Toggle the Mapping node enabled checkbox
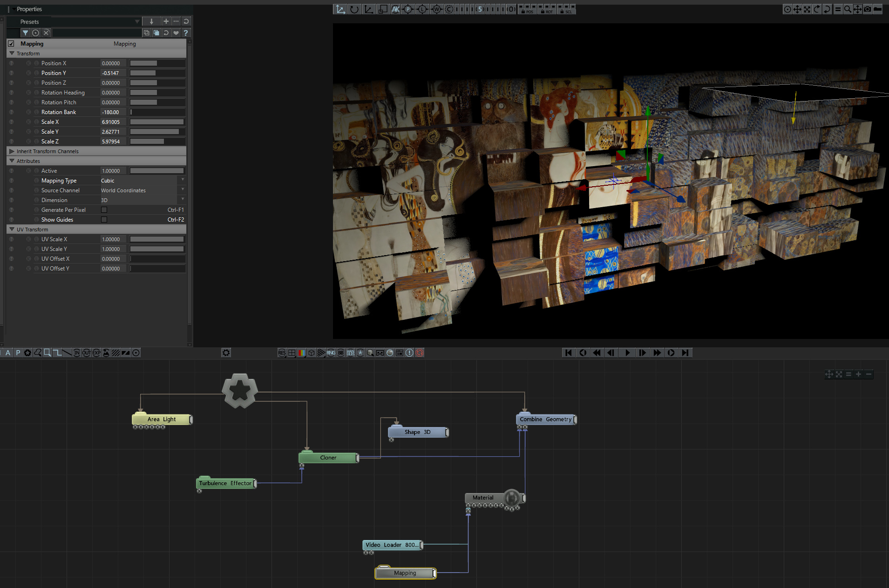Viewport: 889px width, 588px height. coord(11,44)
